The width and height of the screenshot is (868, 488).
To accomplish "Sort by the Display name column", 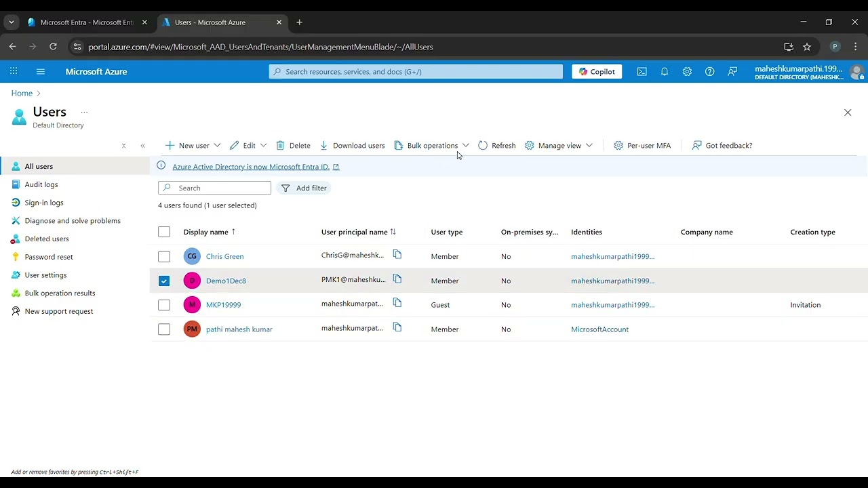I will [x=209, y=232].
